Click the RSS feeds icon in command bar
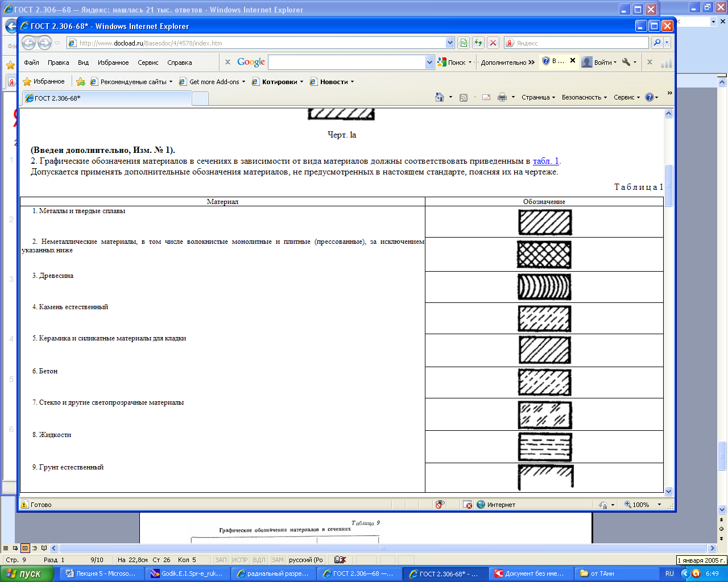Viewport: 728px width, 582px height. coord(464,97)
